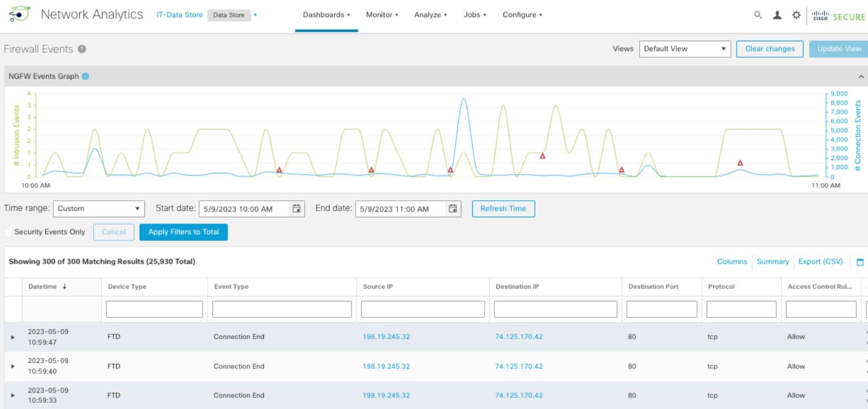Collapse the NGFW Events Graph panel chevron
Viewport: 868px width, 409px height.
tap(861, 75)
